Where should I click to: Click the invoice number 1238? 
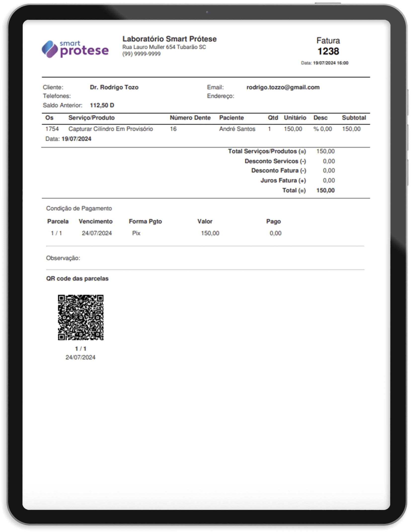[x=328, y=51]
